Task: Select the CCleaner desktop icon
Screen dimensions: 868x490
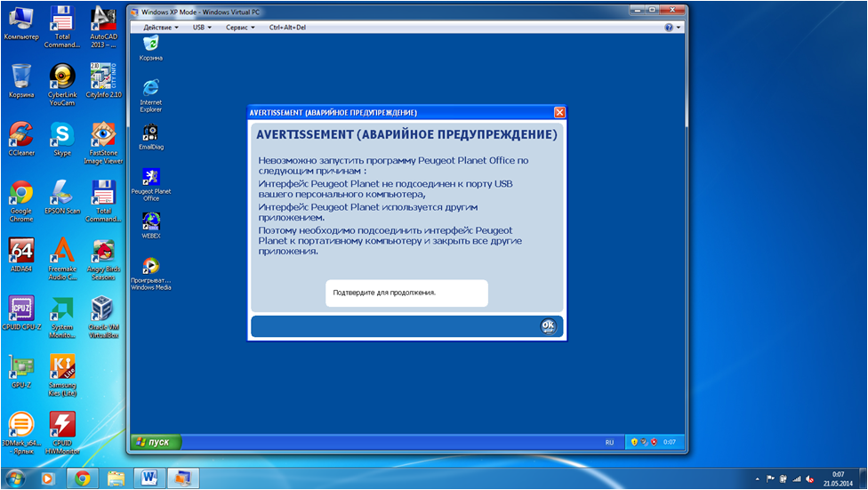Action: coord(21,139)
